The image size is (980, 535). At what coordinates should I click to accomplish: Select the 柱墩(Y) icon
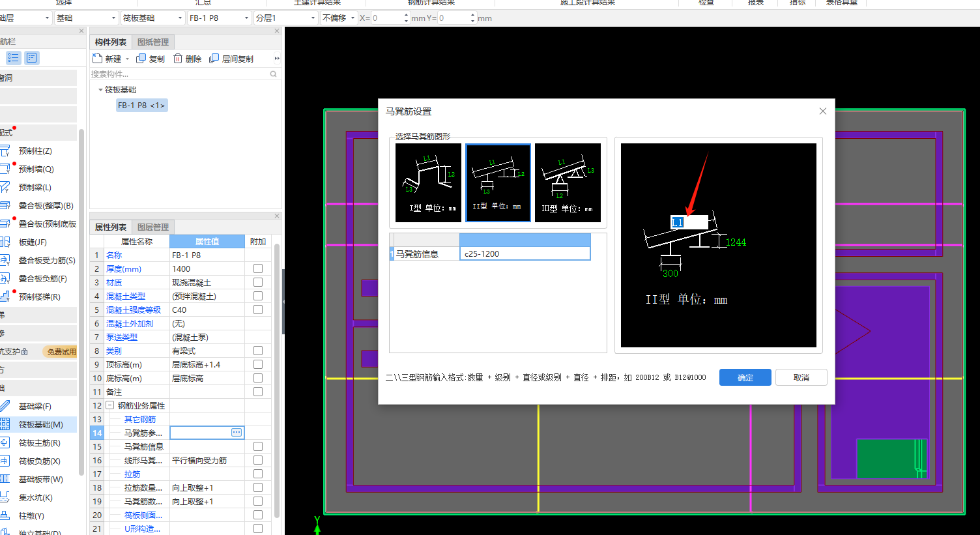click(x=5, y=515)
